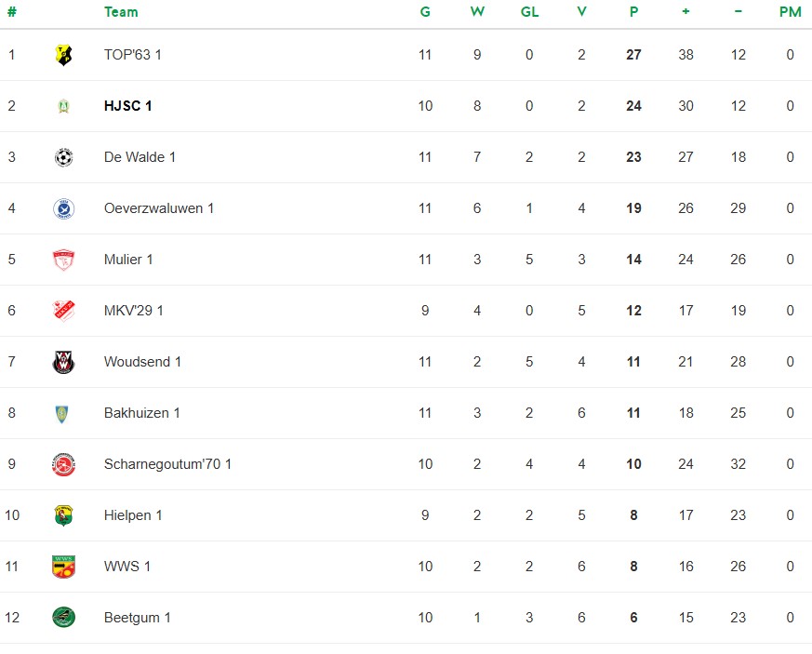The image size is (812, 654).
Task: Click the Beetgum green logo
Action: [x=63, y=618]
